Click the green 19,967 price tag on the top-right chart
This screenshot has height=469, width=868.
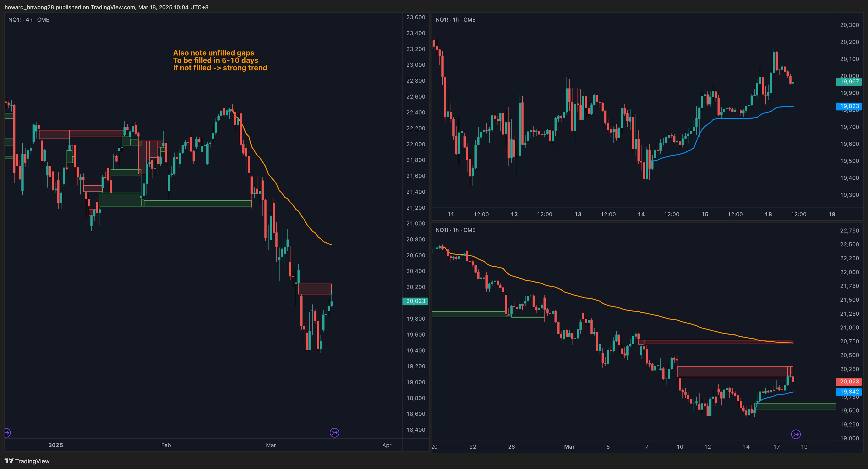pyautogui.click(x=849, y=82)
